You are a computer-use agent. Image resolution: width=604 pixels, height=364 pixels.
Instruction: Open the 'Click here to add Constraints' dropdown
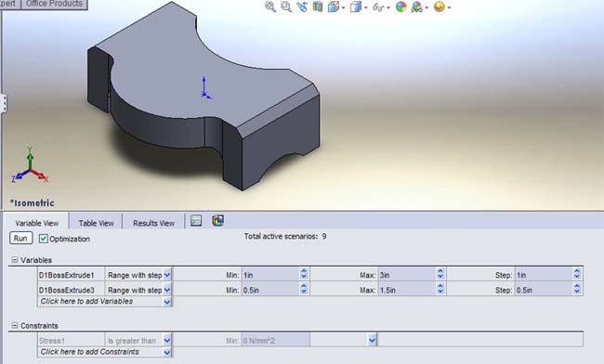167,352
